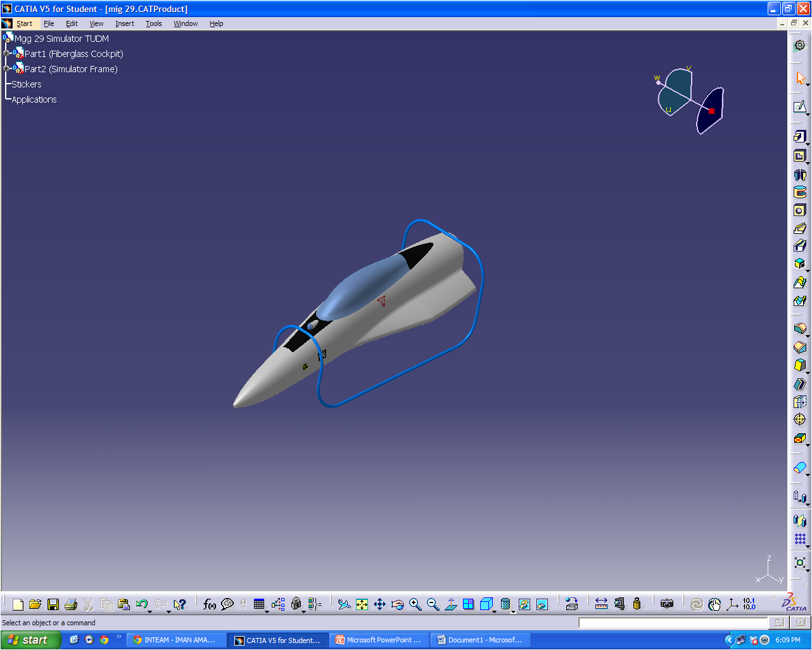Save the product with the floppy icon
The image size is (812, 650).
pyautogui.click(x=53, y=604)
